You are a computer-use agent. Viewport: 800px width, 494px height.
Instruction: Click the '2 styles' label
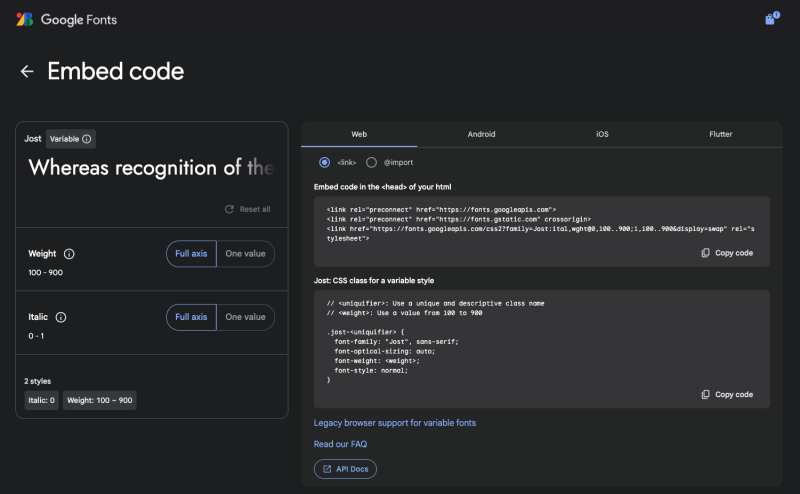[x=37, y=381]
